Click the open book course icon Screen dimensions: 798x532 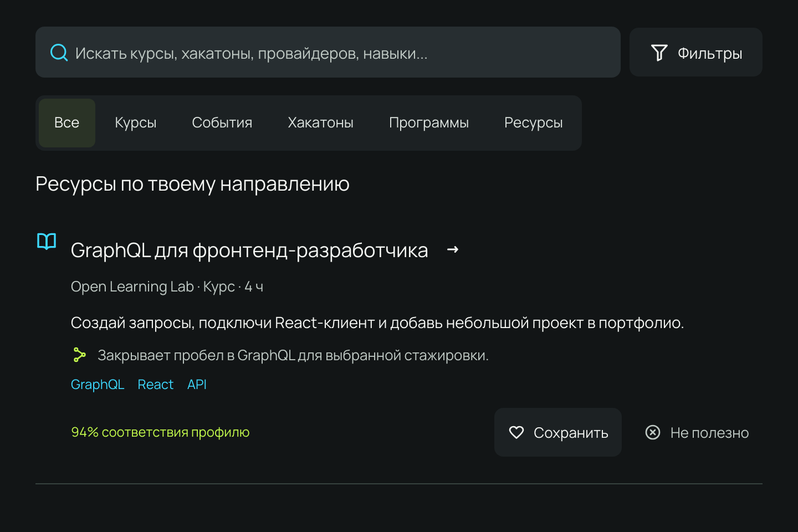(x=47, y=241)
